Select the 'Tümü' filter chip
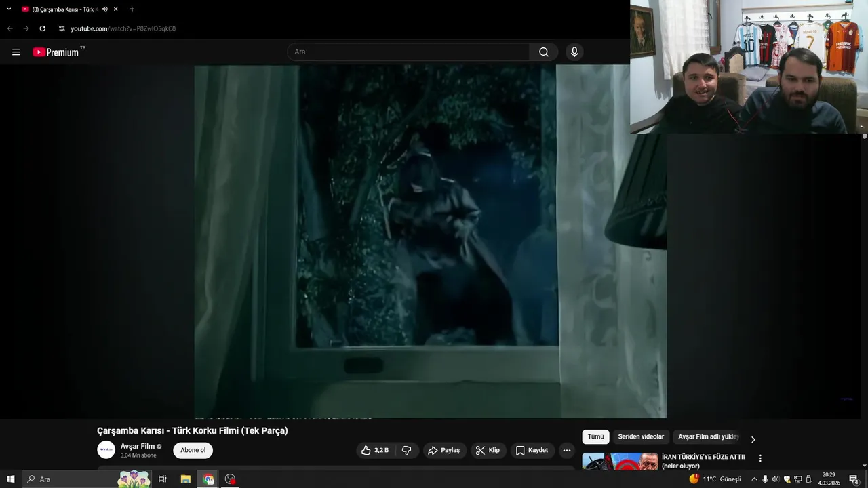The image size is (868, 488). [595, 437]
